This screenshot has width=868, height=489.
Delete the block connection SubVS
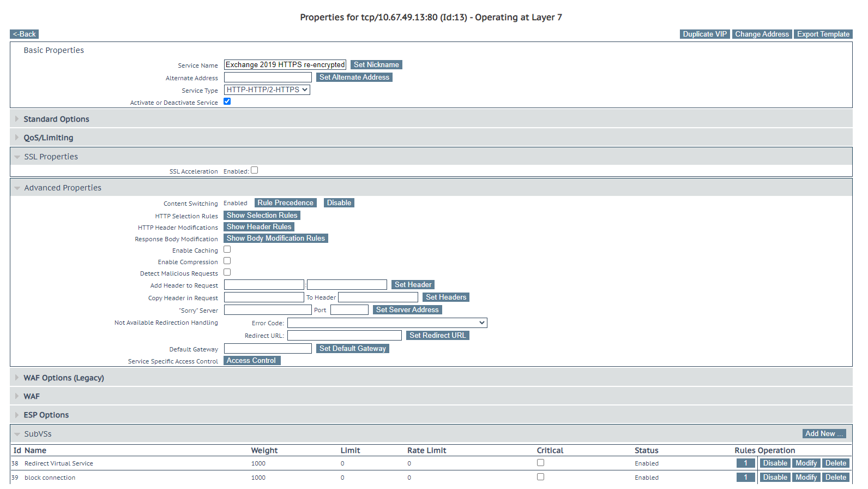point(836,477)
